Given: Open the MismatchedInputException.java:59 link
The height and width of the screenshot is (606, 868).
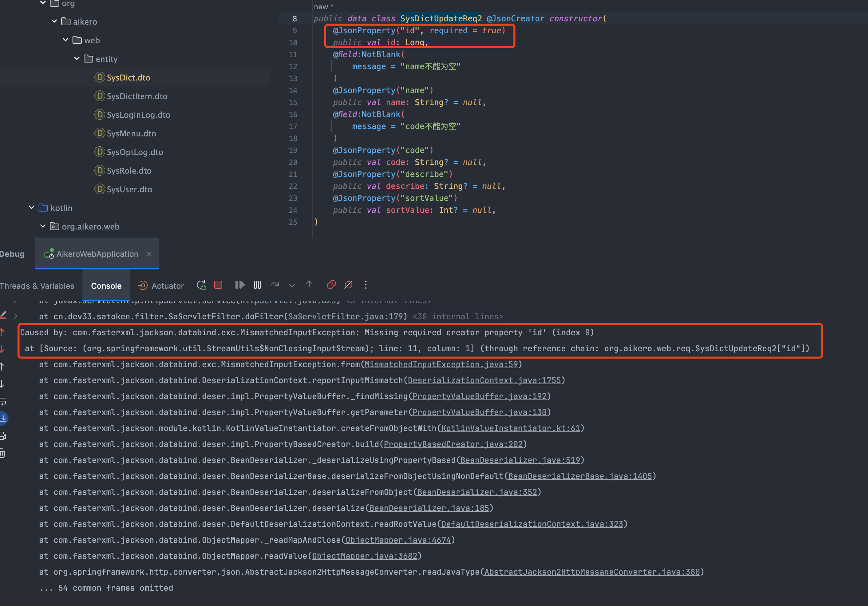Looking at the screenshot, I should [x=441, y=365].
